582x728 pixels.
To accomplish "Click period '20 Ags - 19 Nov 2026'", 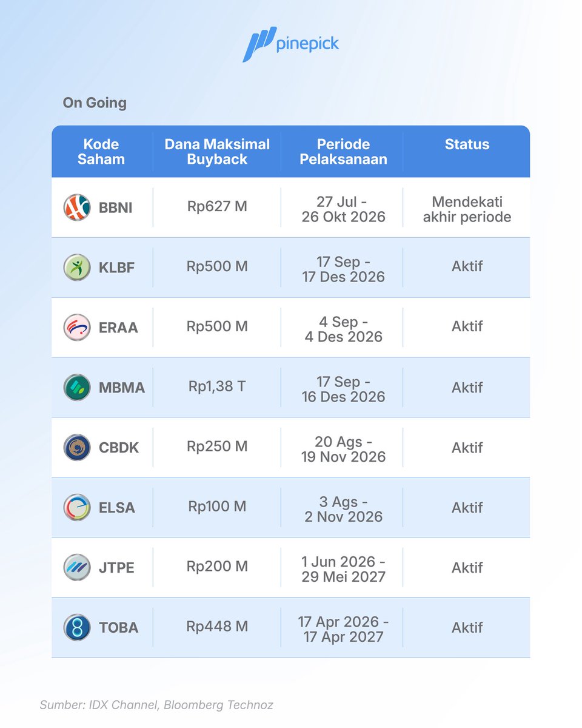I will pos(344,450).
